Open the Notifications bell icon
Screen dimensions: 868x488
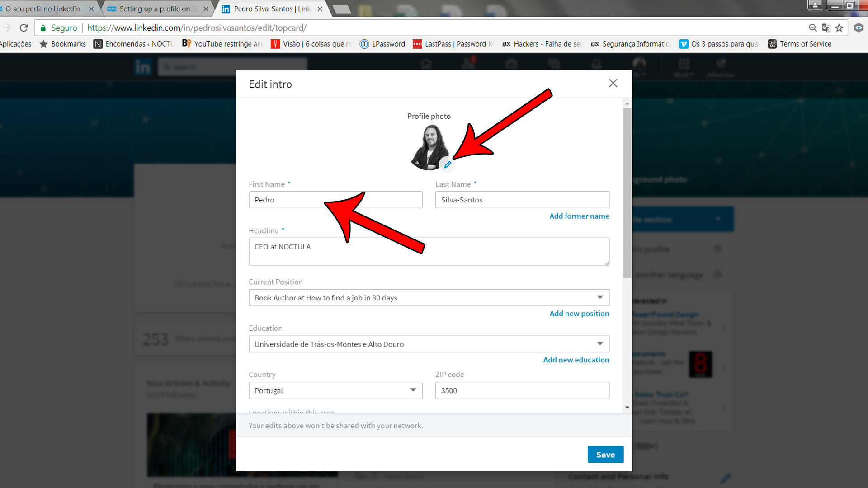click(597, 64)
